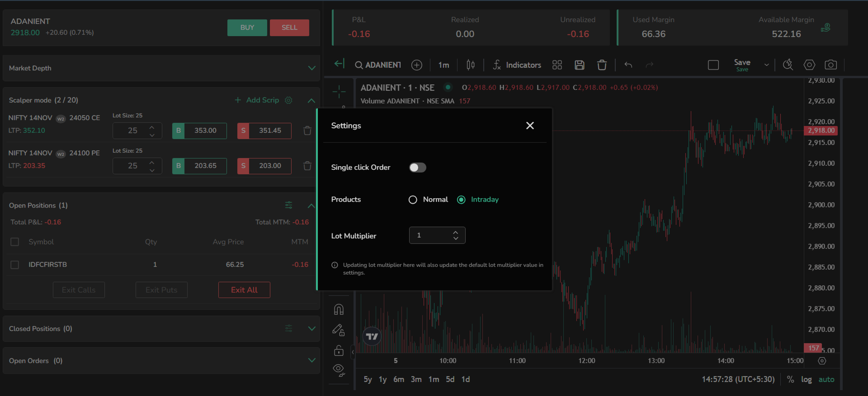868x396 pixels.
Task: Open Closed Positions filter settings icon
Action: 288,328
